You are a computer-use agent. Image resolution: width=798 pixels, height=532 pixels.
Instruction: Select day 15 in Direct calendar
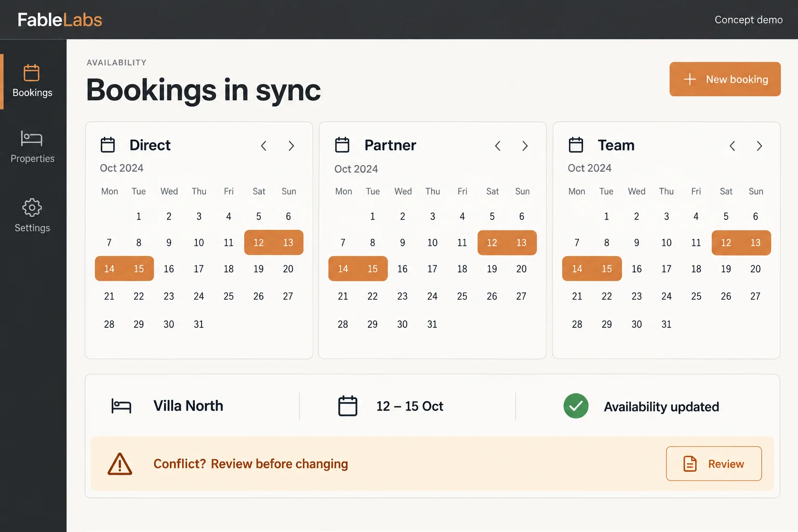click(139, 269)
